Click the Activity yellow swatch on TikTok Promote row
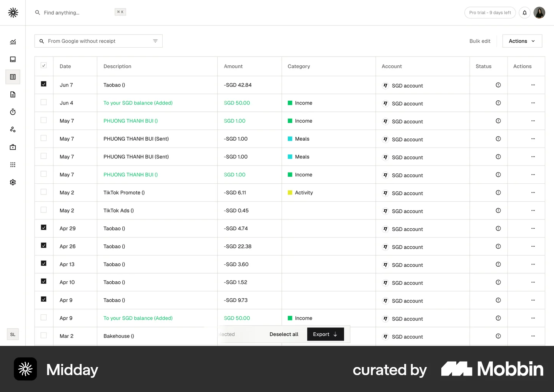Viewport: 554px width, 392px height. tap(290, 193)
